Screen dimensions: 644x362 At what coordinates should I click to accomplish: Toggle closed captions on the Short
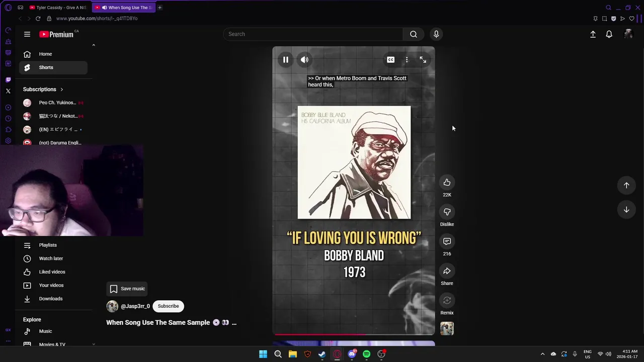pos(390,60)
